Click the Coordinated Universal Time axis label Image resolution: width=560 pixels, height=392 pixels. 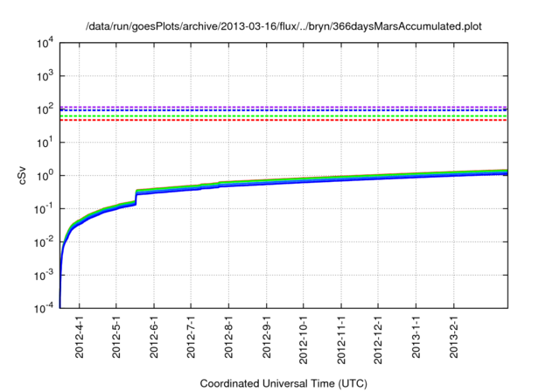pyautogui.click(x=283, y=383)
